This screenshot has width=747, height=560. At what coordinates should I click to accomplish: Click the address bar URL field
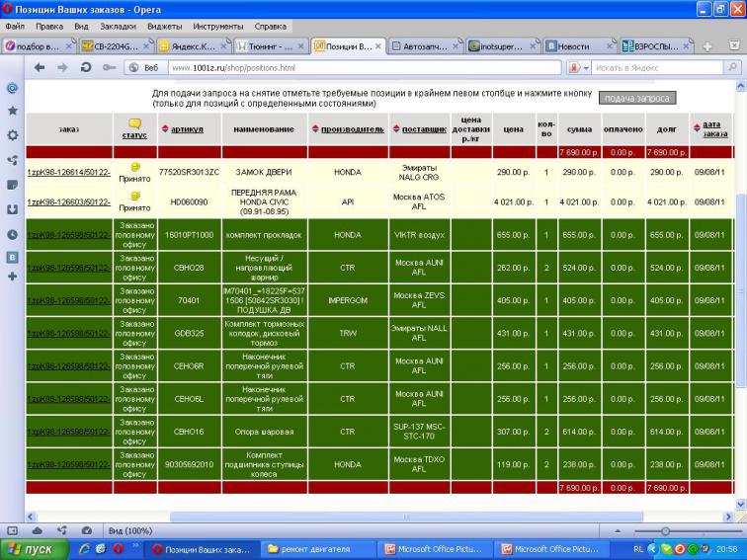tap(365, 68)
